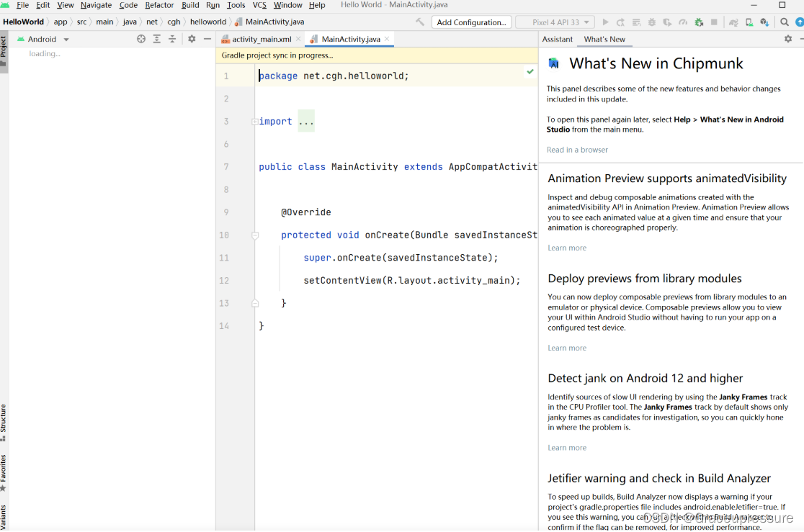Click the Run app play icon
804x532 pixels.
[x=606, y=22]
